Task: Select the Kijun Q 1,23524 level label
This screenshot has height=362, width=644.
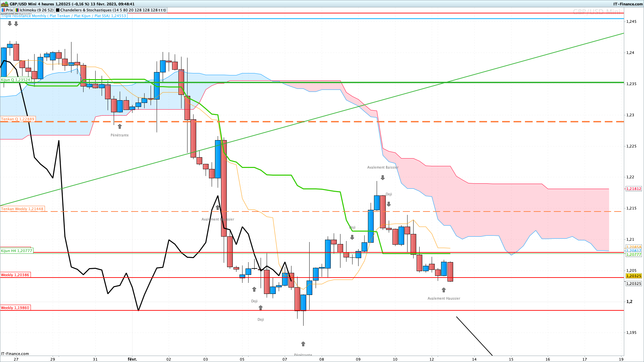Action: (16, 80)
